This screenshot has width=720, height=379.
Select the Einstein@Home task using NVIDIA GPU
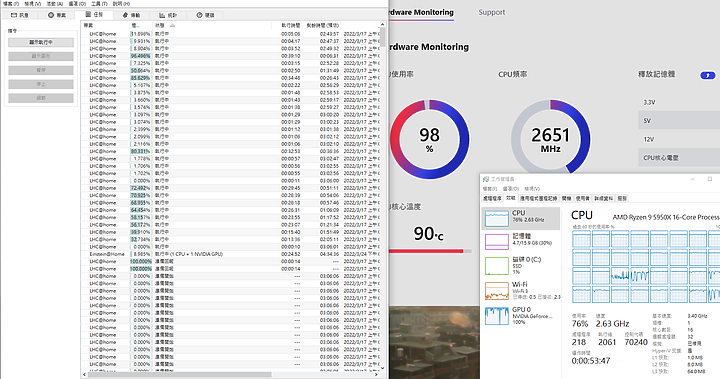point(230,254)
